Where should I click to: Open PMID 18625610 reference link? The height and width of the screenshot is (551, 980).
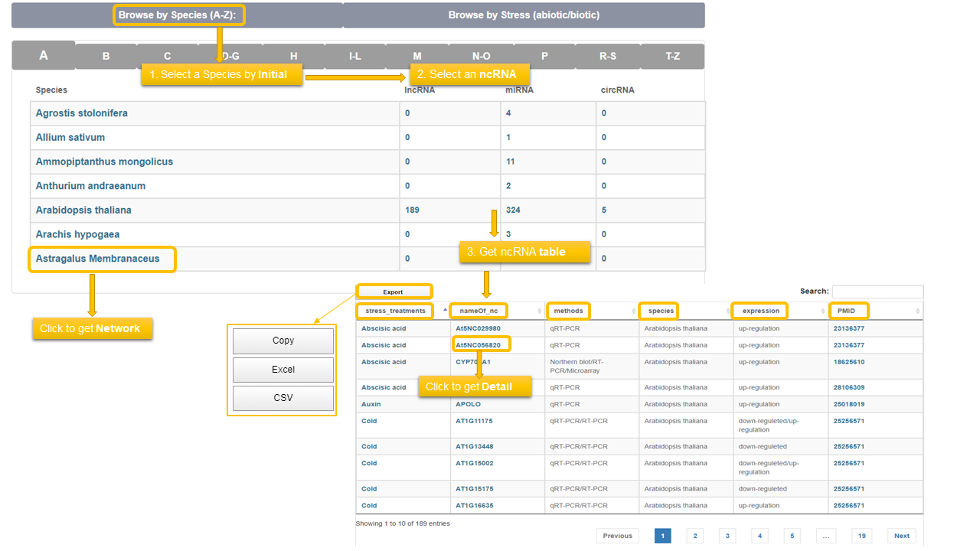(x=849, y=362)
